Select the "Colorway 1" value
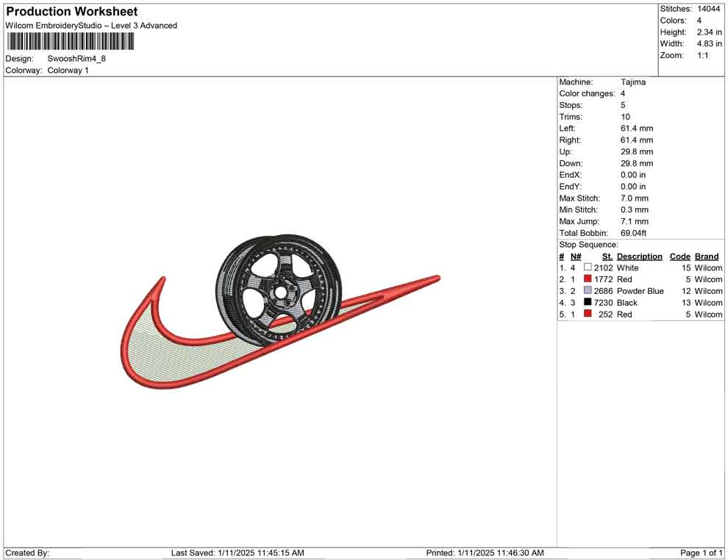 [x=68, y=71]
